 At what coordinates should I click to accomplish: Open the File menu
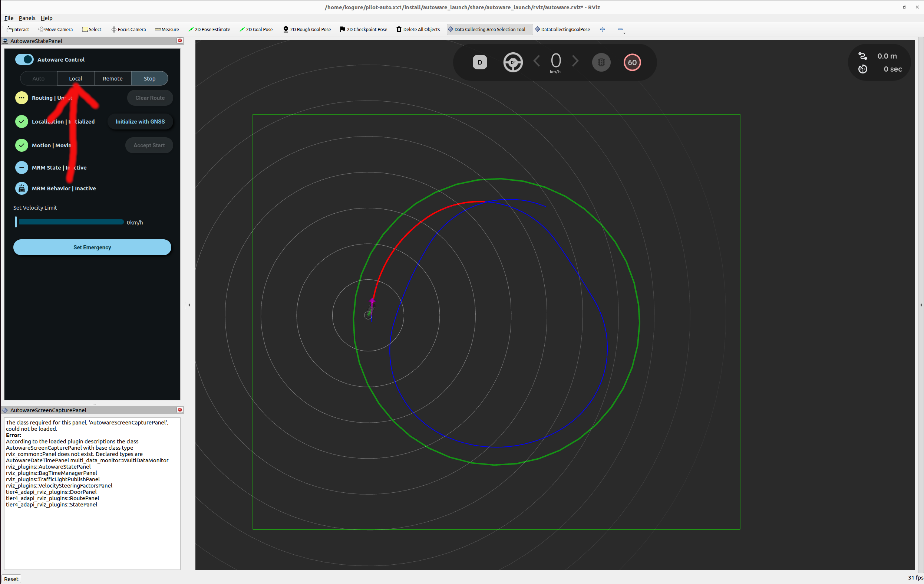click(9, 18)
